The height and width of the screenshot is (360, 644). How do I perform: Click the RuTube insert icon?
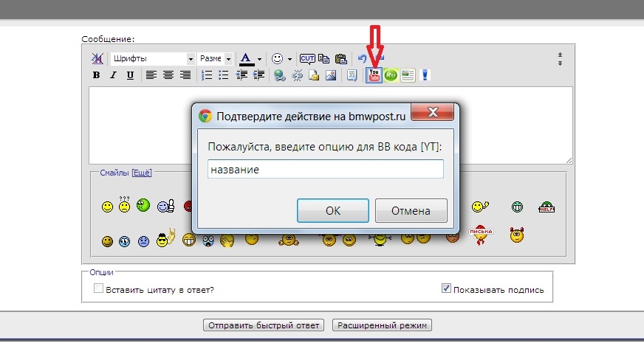tap(391, 75)
